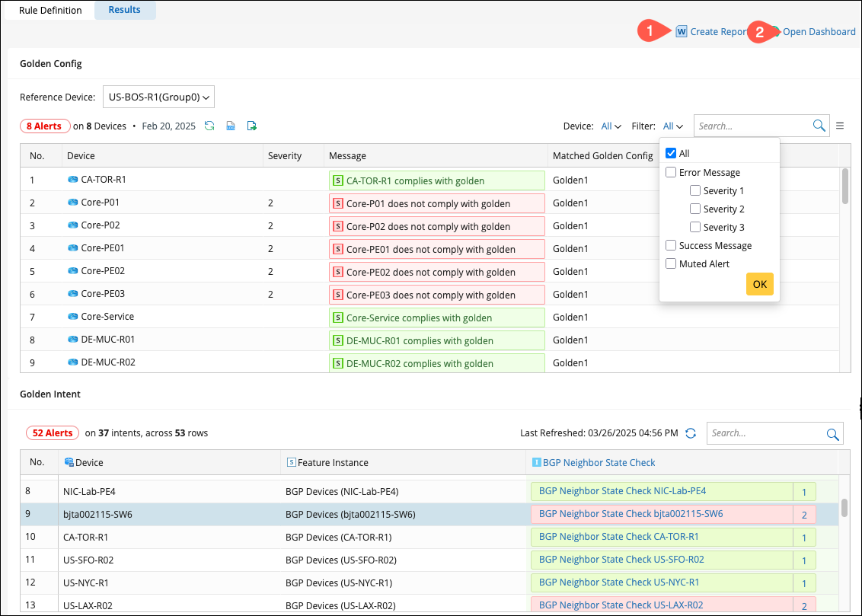Click the Core-P01 device router icon
The height and width of the screenshot is (616, 862).
point(73,203)
